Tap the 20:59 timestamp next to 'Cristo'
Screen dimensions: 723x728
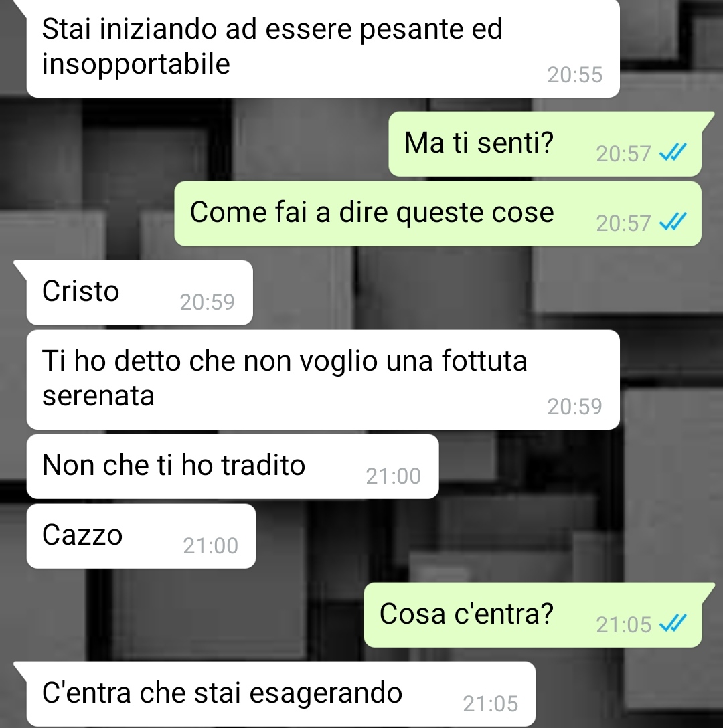tap(208, 302)
